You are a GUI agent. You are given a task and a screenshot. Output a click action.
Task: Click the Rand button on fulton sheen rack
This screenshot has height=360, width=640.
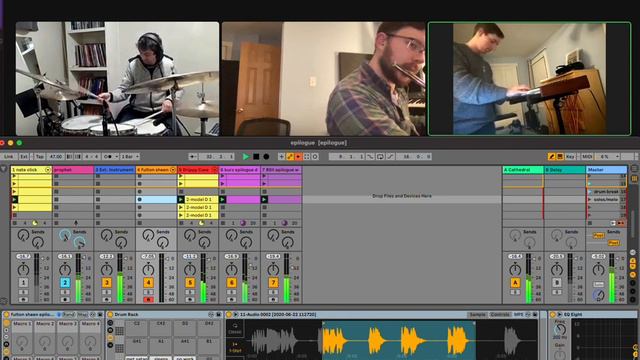coord(69,315)
